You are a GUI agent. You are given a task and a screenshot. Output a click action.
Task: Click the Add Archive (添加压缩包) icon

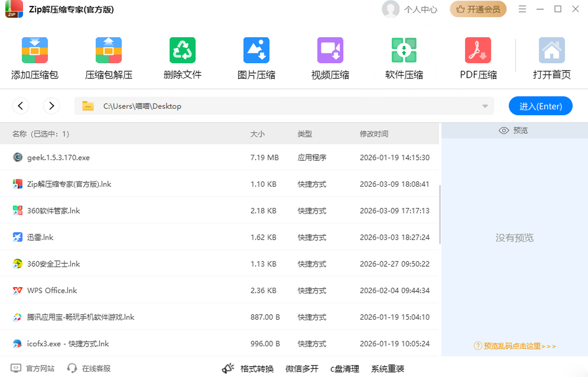[x=35, y=50]
